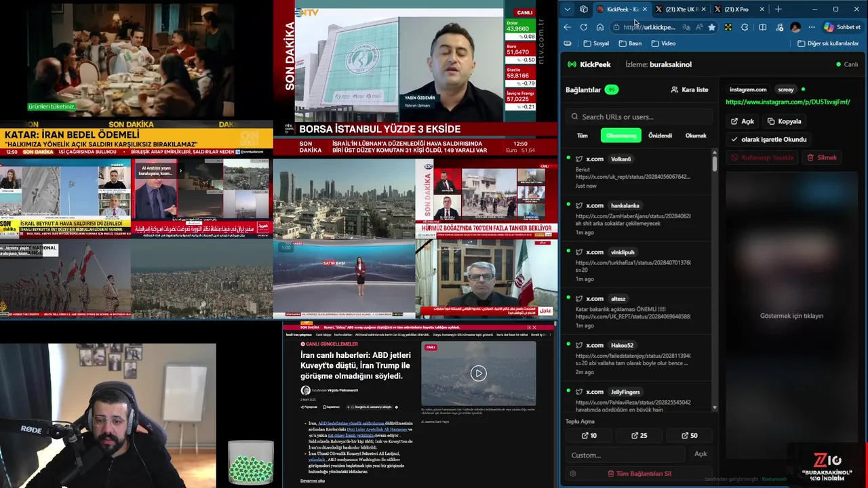This screenshot has height=488, width=868.
Task: Click the Silmek delete button
Action: tap(822, 157)
